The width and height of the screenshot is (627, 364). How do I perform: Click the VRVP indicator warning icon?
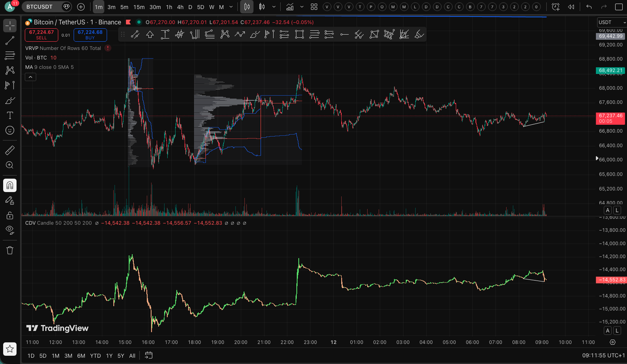pos(108,48)
